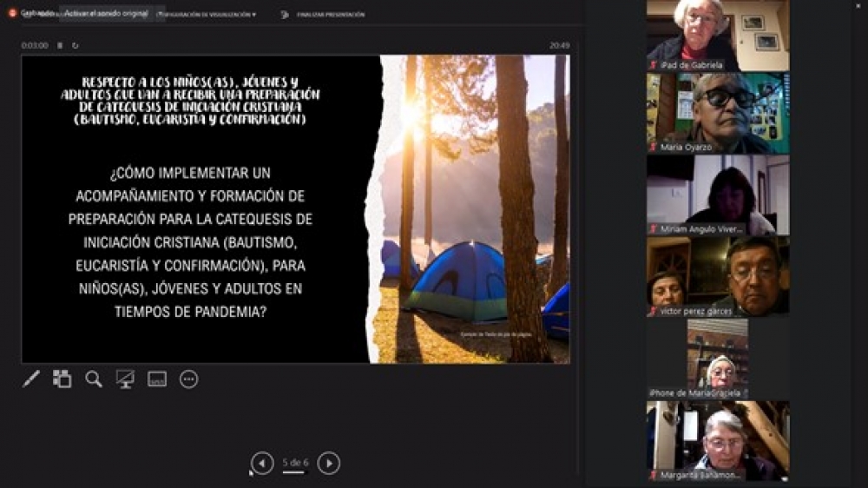Click the magnifier zoom into slide icon
Screen dimensions: 868x488
click(x=94, y=379)
